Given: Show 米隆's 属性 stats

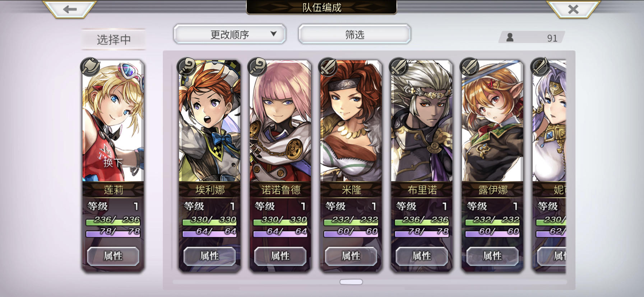Looking at the screenshot, I should pyautogui.click(x=351, y=256).
